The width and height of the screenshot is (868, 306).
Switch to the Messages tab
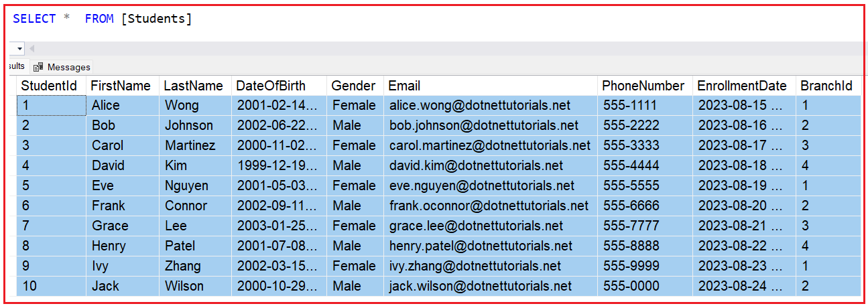coord(61,67)
